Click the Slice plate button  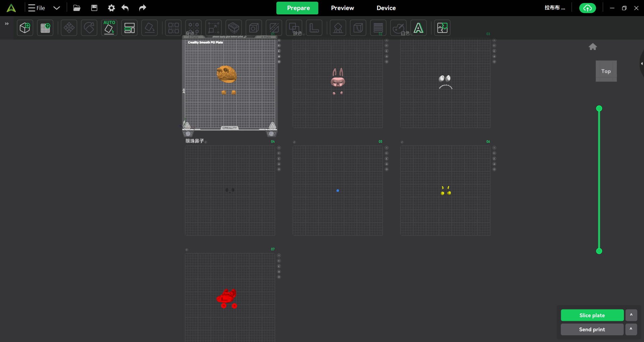(592, 315)
